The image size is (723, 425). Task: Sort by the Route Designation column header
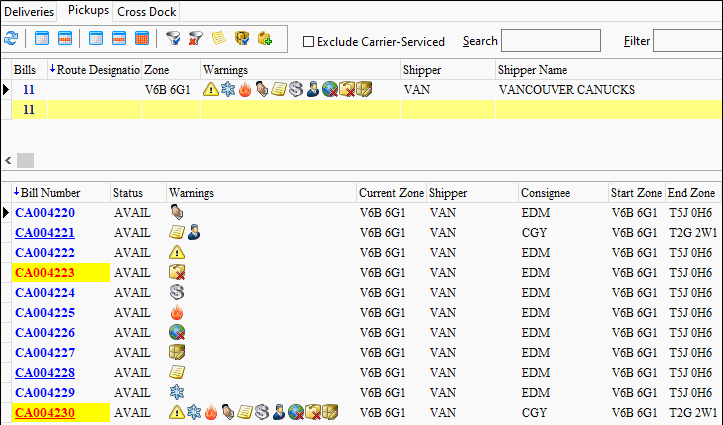coord(96,71)
